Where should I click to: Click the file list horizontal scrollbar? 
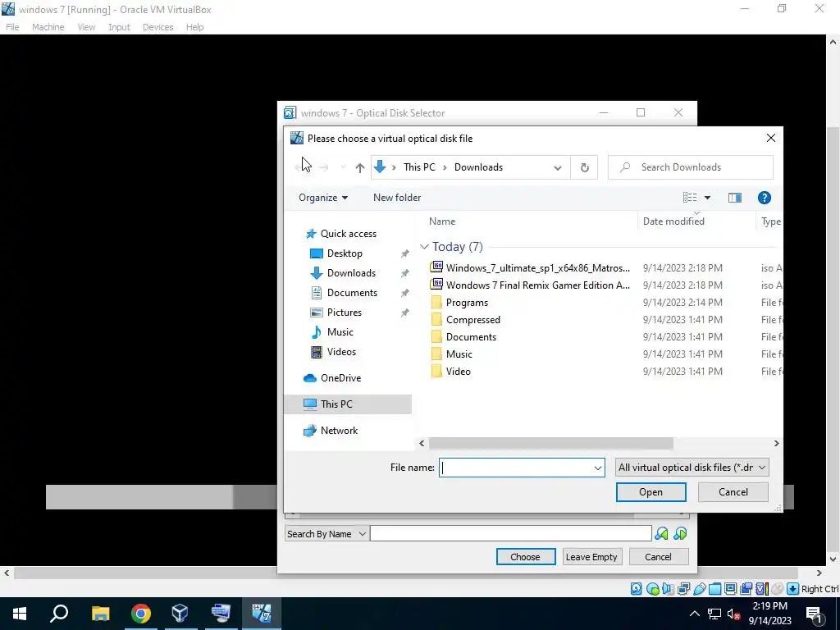tap(550, 444)
